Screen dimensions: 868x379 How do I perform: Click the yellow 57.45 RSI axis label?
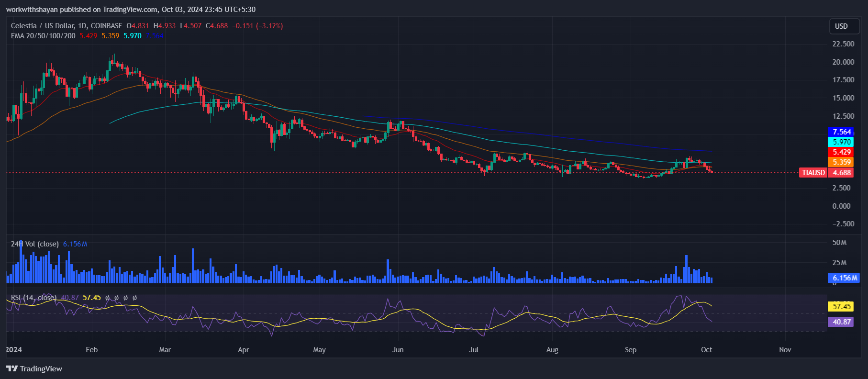(x=841, y=307)
